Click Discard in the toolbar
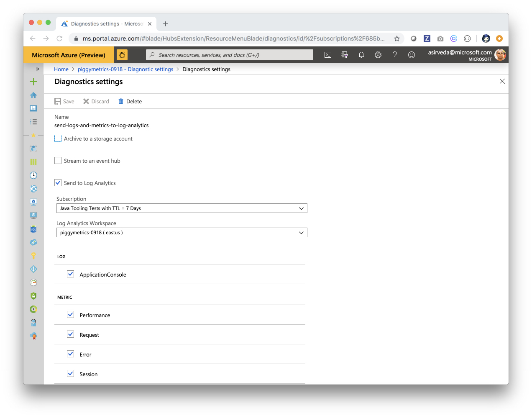 pos(96,101)
